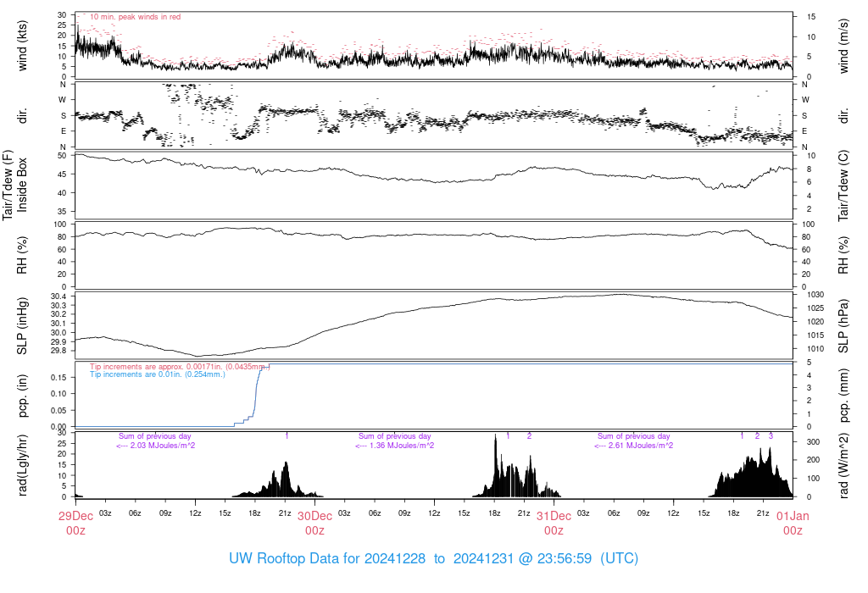Click the UW Rooftop Data title text
This screenshot has height=593, width=868.
(x=433, y=559)
